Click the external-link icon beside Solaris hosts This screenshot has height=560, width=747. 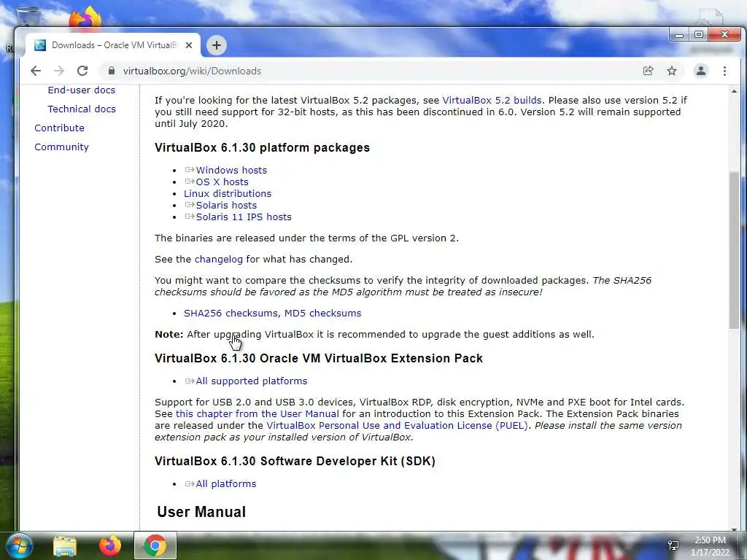coord(190,205)
